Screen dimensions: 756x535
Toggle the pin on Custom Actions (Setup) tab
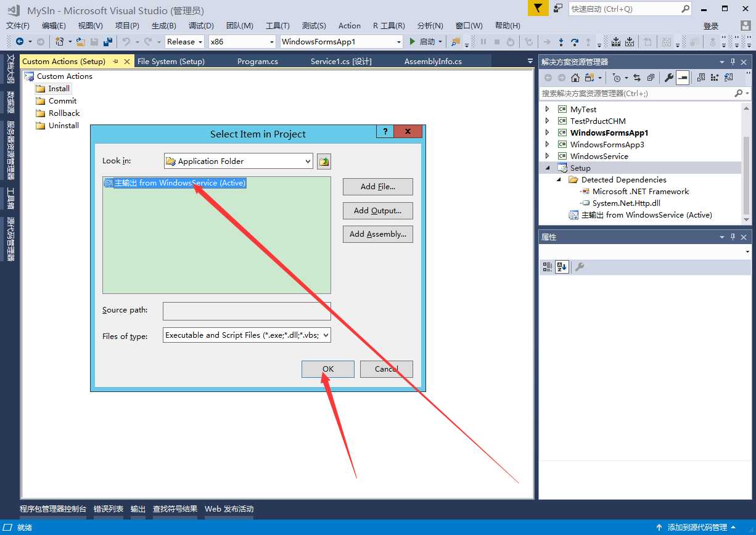click(x=115, y=62)
